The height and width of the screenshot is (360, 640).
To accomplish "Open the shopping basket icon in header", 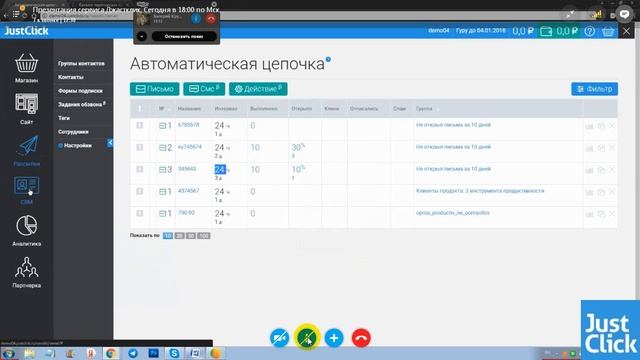I will (x=608, y=31).
